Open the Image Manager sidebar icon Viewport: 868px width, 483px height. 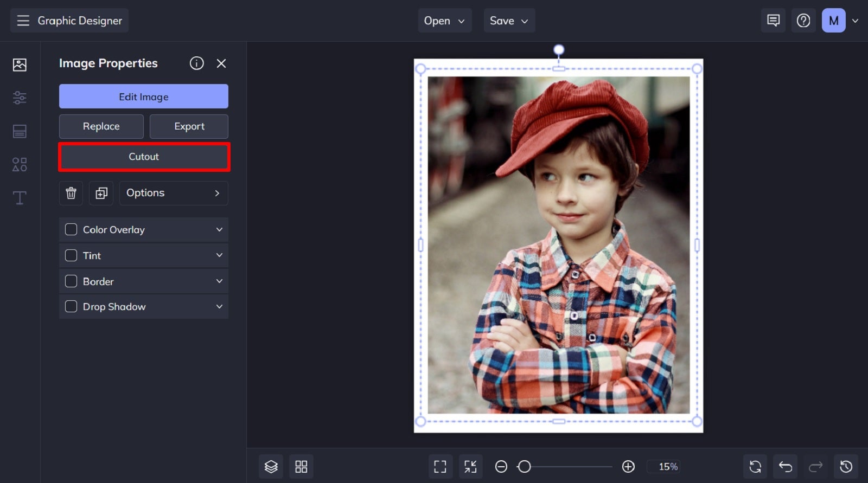pos(20,65)
